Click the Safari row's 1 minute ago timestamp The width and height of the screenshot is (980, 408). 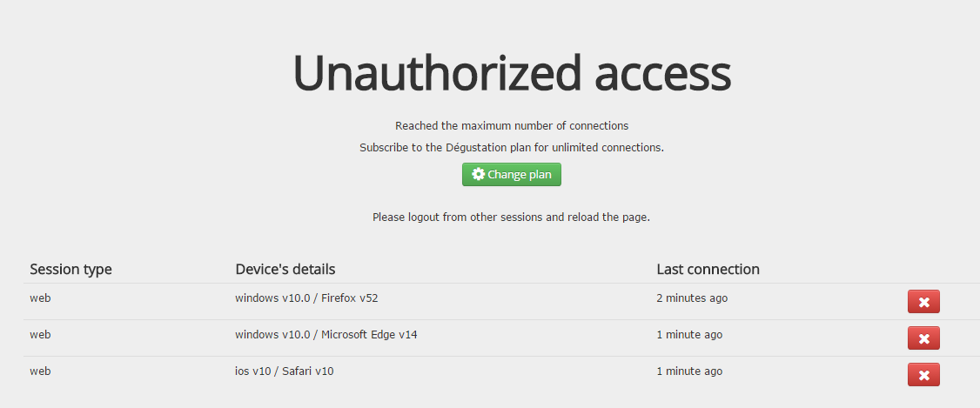point(689,371)
